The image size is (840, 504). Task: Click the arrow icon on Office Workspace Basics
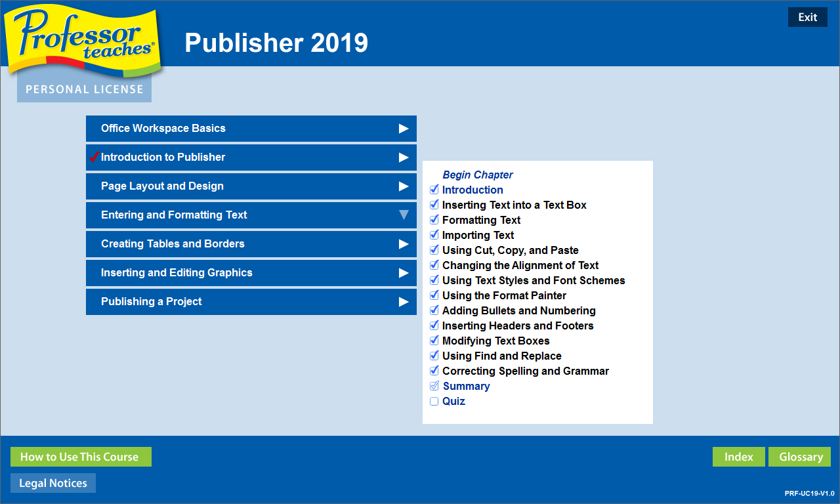(x=404, y=129)
